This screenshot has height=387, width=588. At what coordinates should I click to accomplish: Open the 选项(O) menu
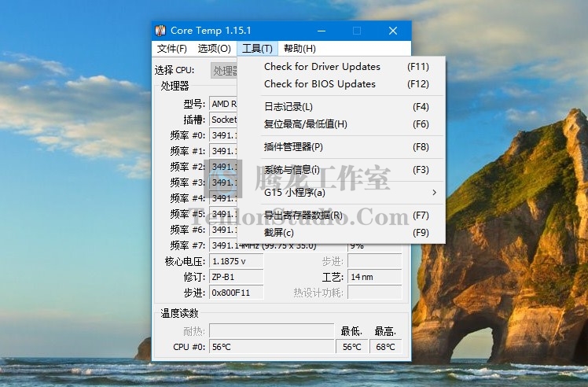(x=214, y=49)
